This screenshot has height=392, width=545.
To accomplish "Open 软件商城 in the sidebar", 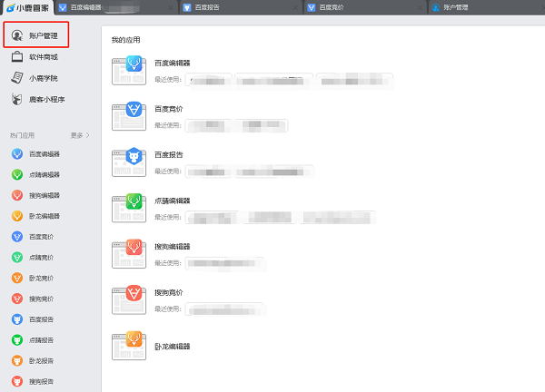I will [35, 57].
